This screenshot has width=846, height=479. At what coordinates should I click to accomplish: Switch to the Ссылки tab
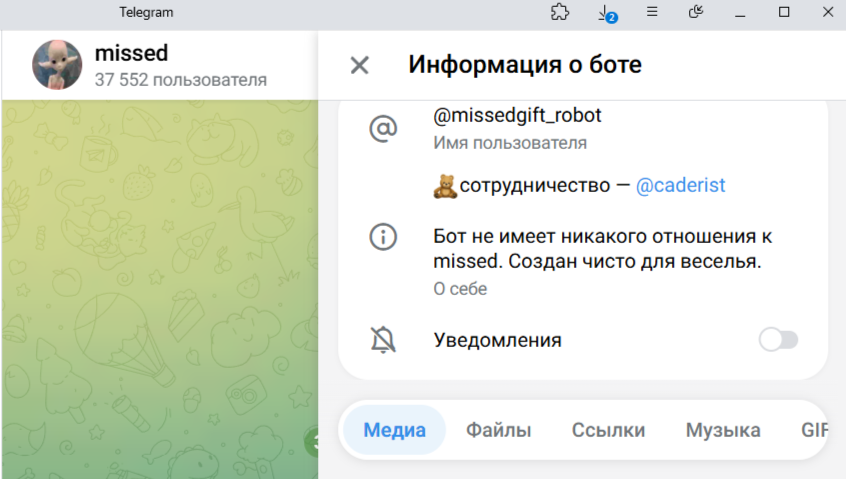click(608, 430)
